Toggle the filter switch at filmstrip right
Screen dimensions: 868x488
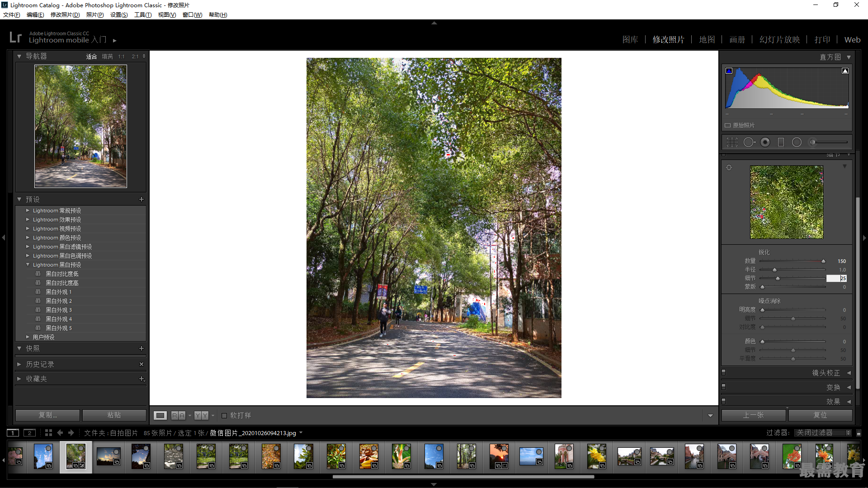(x=859, y=433)
